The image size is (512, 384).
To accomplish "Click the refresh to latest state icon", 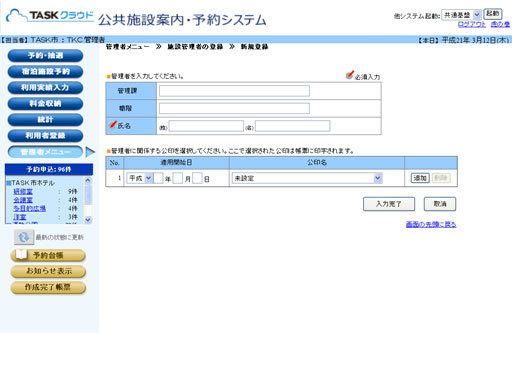I will 24,237.
